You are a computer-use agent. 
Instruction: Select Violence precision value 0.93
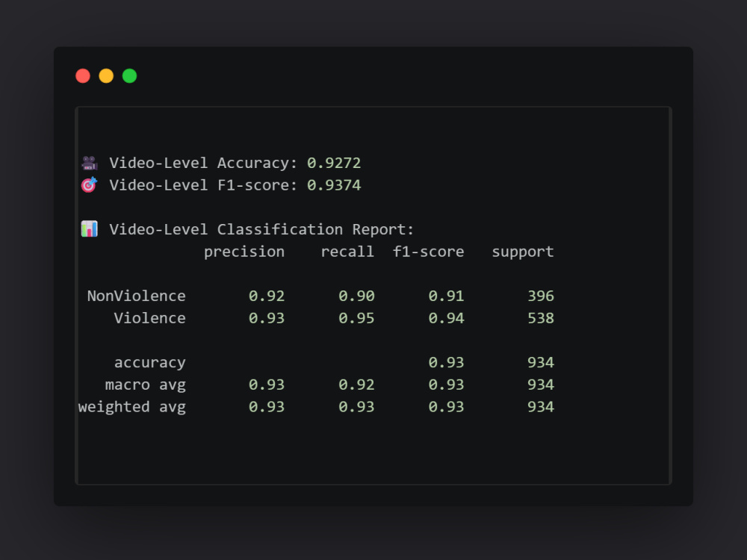pyautogui.click(x=267, y=317)
